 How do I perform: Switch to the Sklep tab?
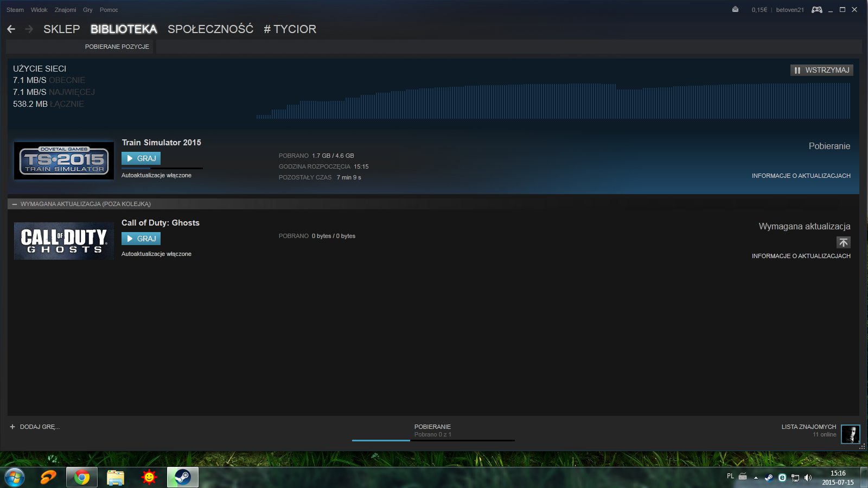[61, 29]
